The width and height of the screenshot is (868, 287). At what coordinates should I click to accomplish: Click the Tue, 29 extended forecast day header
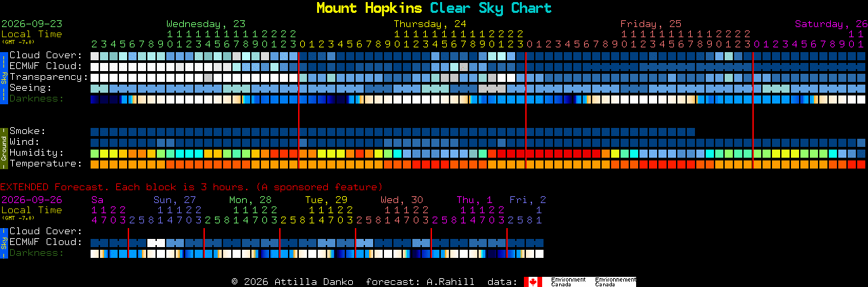(326, 200)
